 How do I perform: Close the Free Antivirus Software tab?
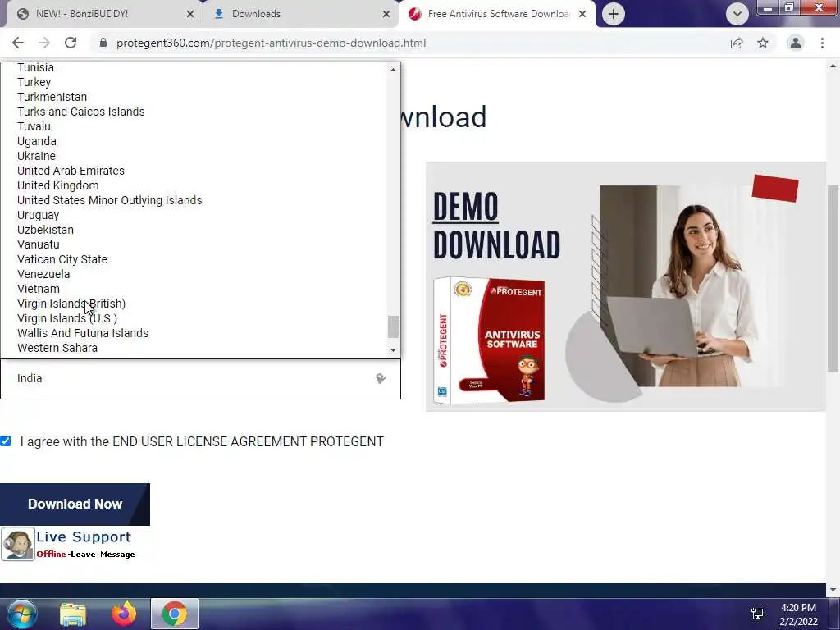click(582, 14)
